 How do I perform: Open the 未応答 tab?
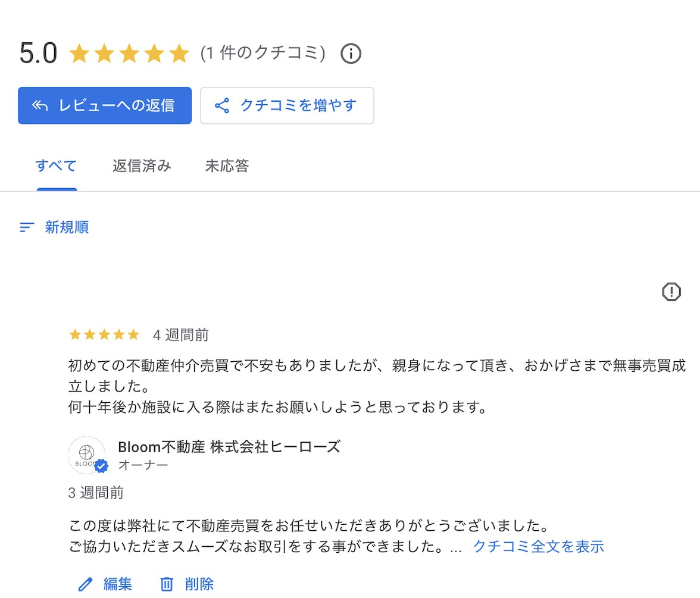coord(226,166)
